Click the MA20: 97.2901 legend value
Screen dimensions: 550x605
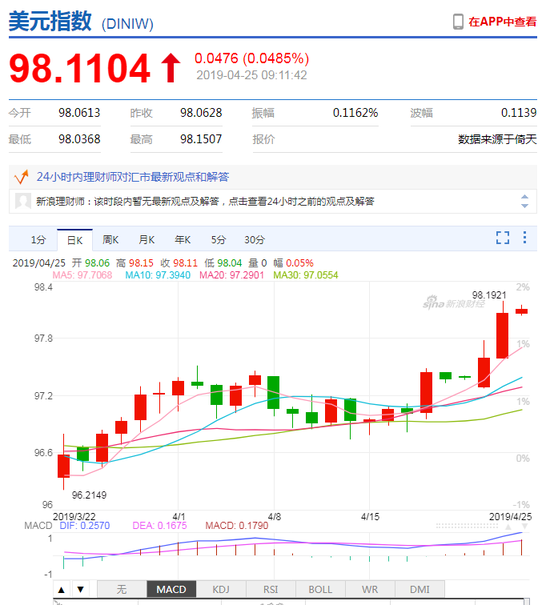click(232, 275)
